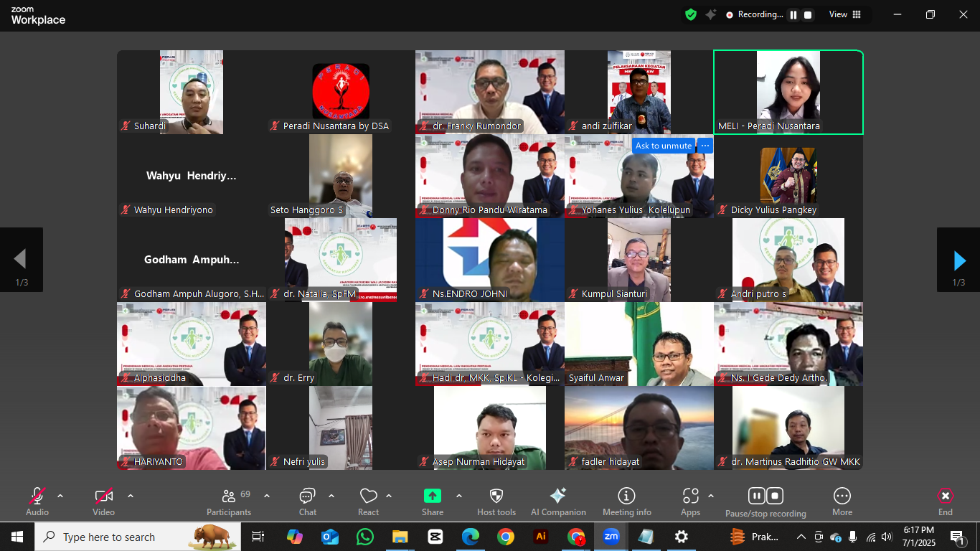Open Meeting info
Screen dimensions: 980x551
tap(626, 496)
